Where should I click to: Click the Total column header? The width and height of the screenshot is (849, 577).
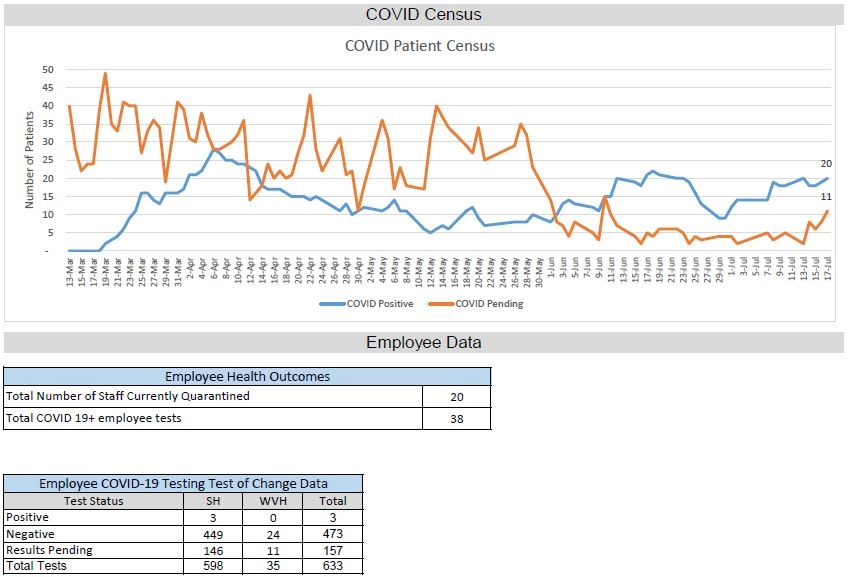pyautogui.click(x=333, y=501)
